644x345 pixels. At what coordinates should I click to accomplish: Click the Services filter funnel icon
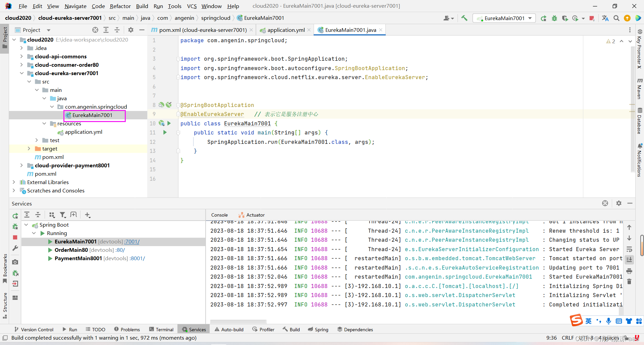(x=63, y=215)
